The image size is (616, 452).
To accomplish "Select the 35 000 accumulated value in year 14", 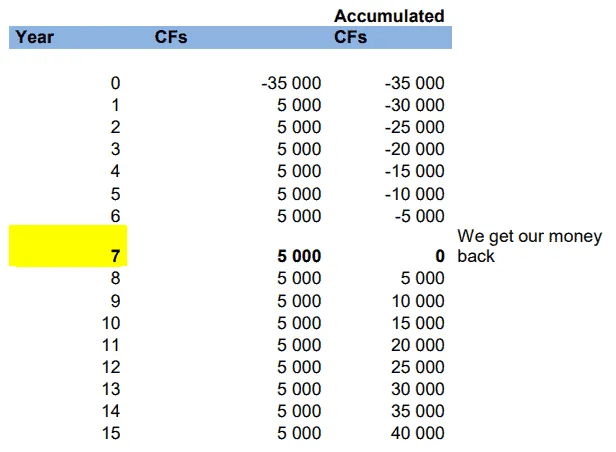I will pos(417,411).
